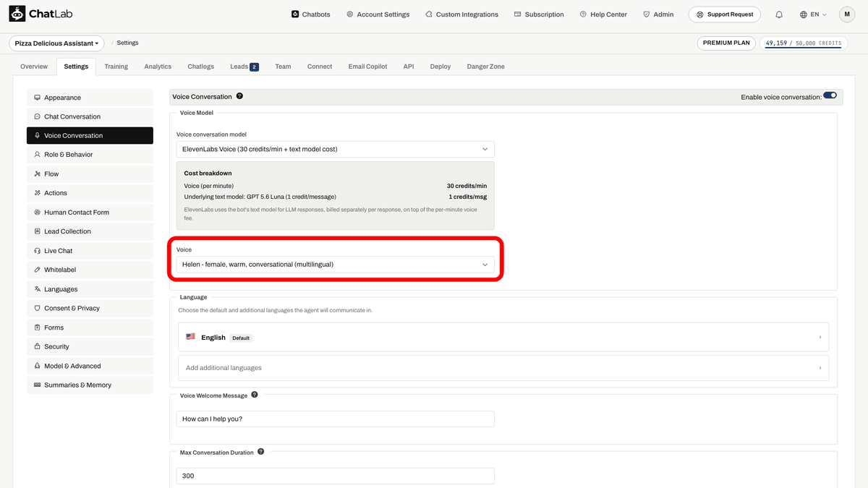Expand the EN language selector
Screen dimensions: 868x488
click(x=813, y=14)
